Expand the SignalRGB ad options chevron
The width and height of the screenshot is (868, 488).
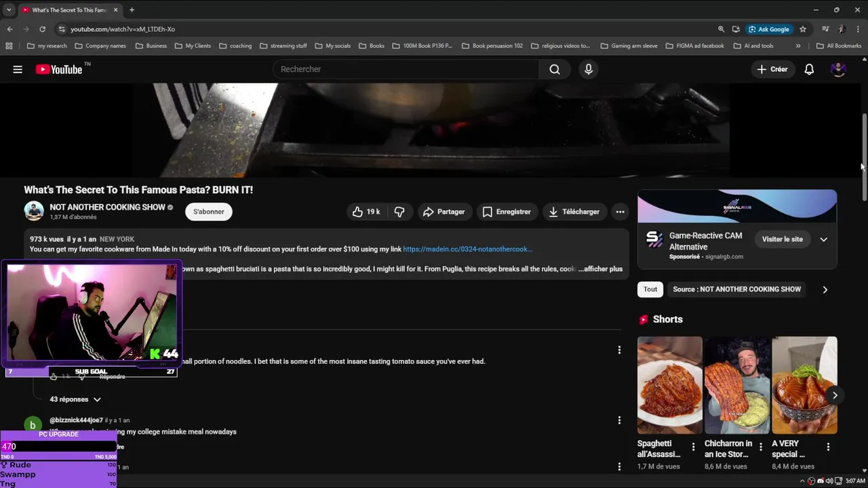tap(823, 239)
